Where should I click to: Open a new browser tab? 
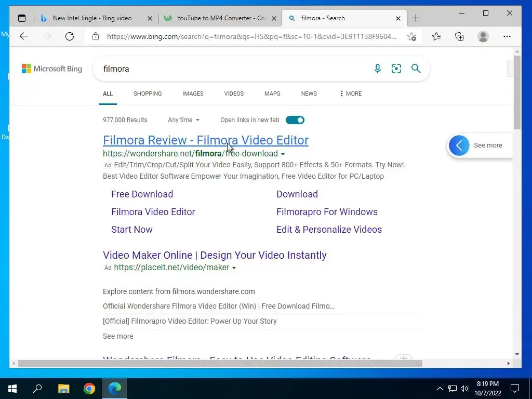416,18
